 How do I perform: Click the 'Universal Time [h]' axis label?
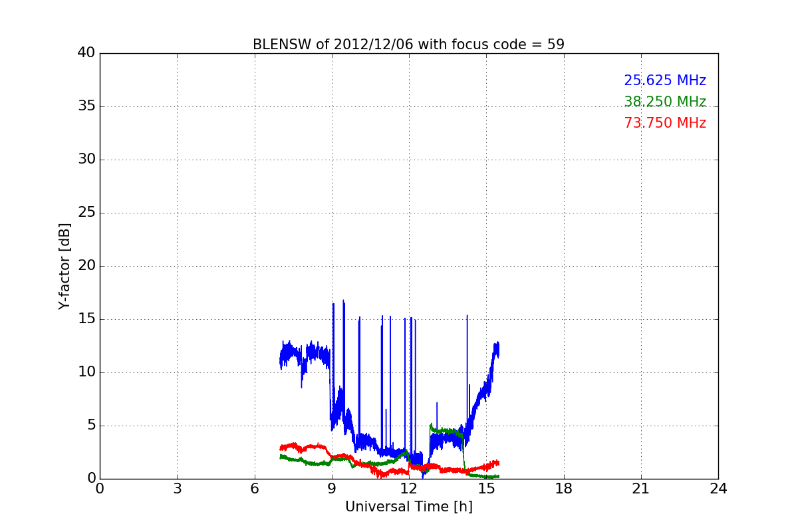(x=408, y=507)
